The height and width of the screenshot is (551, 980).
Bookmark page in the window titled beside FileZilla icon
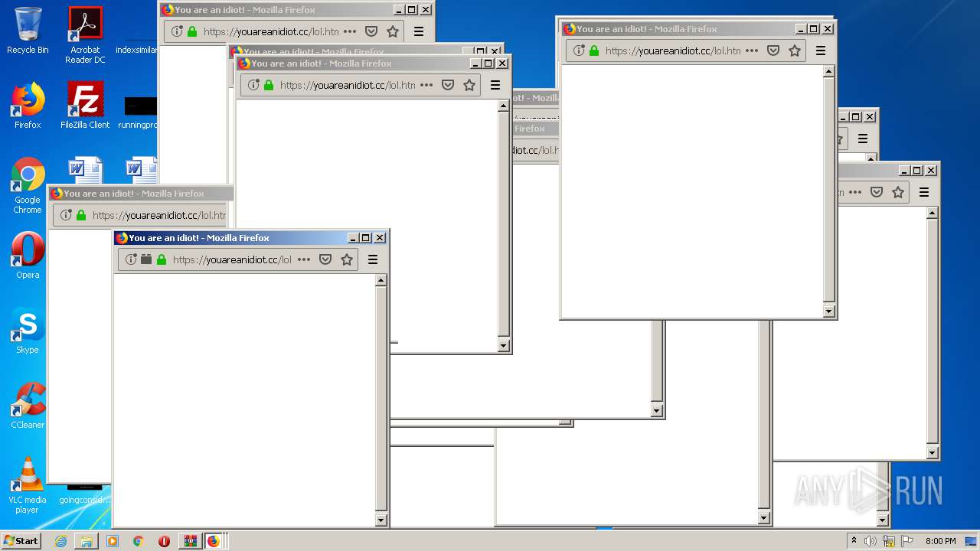pos(469,85)
